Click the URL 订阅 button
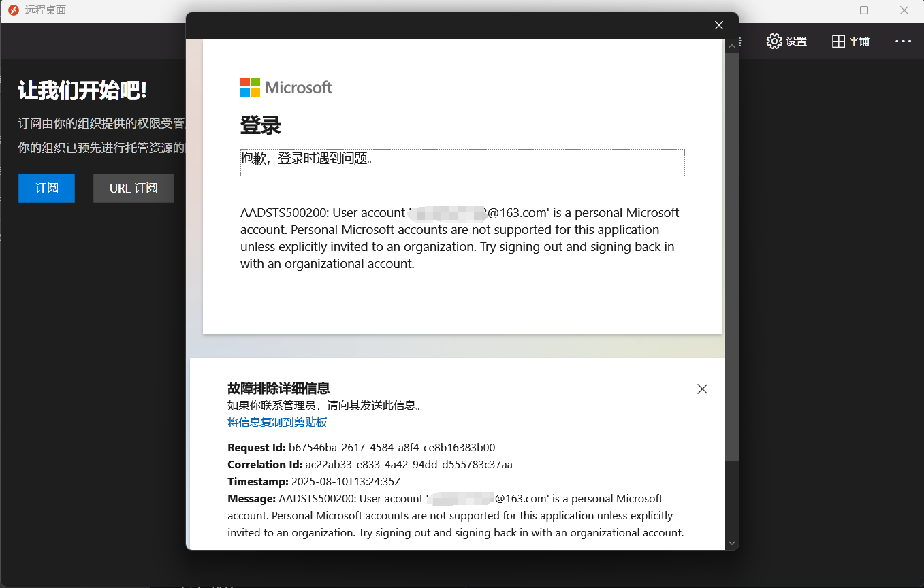The height and width of the screenshot is (588, 924). click(x=133, y=188)
